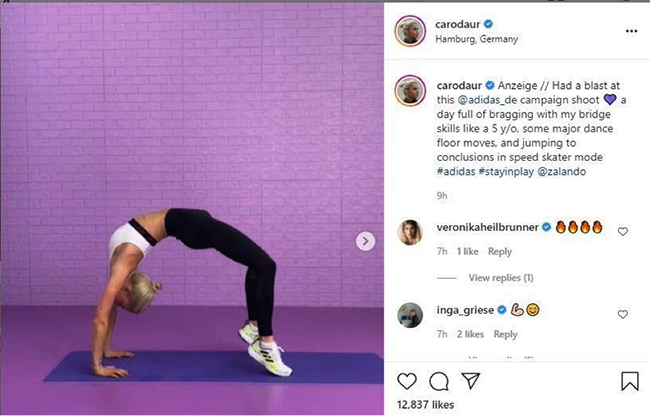Open the @adidas_de mention

[487, 100]
